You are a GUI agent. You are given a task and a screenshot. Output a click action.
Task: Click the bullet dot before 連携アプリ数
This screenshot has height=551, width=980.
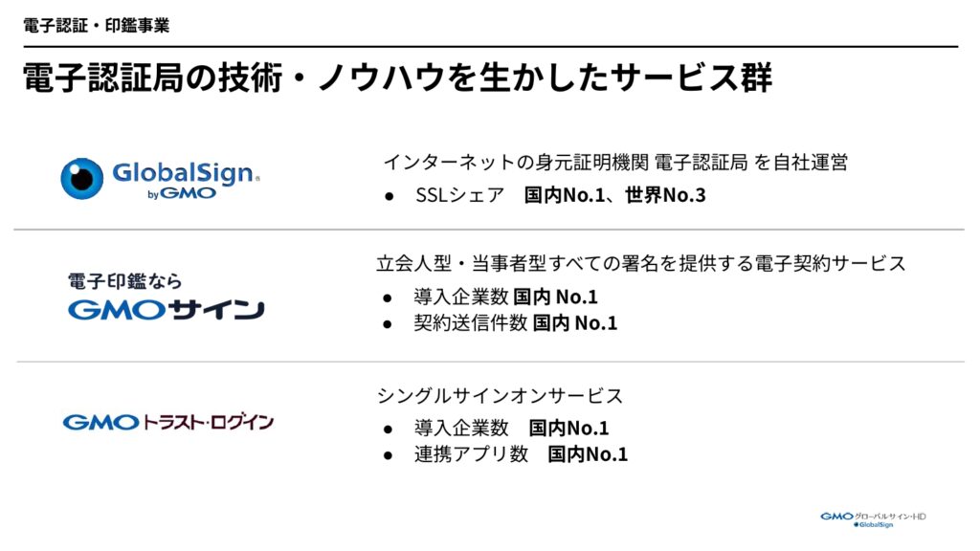389,455
